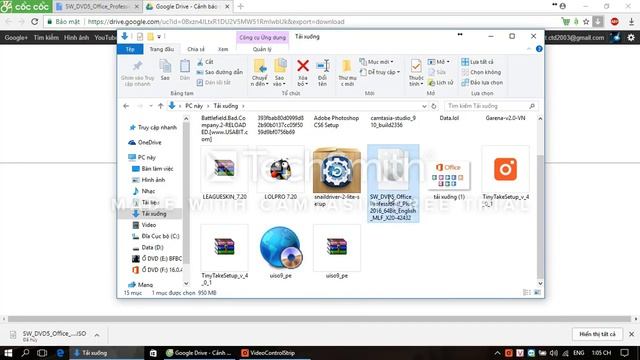Click the file list vertical scrollbar

pos(540,201)
